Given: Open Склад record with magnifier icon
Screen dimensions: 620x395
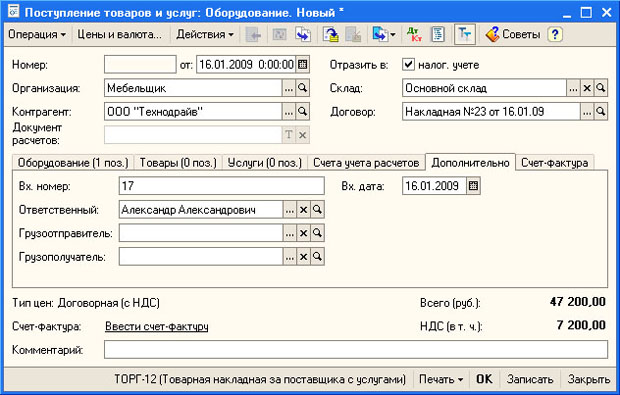Looking at the screenshot, I should point(601,88).
